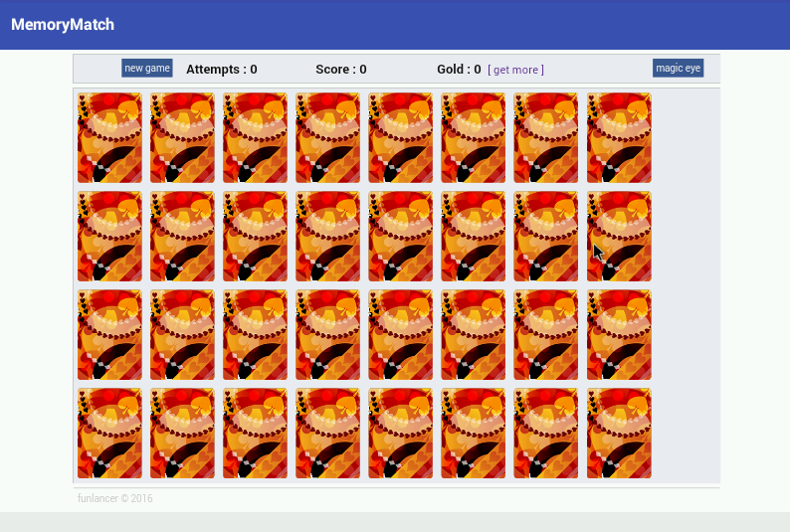790x532 pixels.
Task: Flip the first card in bottom row
Action: [109, 434]
